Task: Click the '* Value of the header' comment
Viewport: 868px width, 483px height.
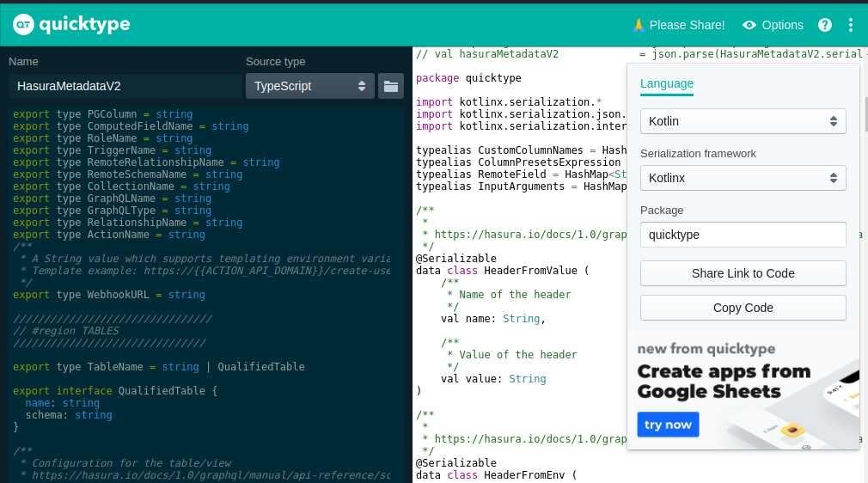Action: pos(512,354)
